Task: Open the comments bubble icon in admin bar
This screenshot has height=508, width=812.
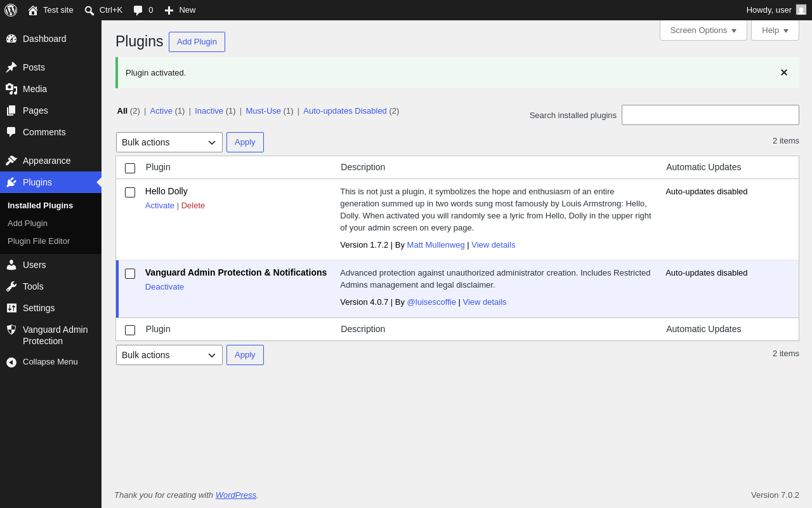Action: [138, 10]
